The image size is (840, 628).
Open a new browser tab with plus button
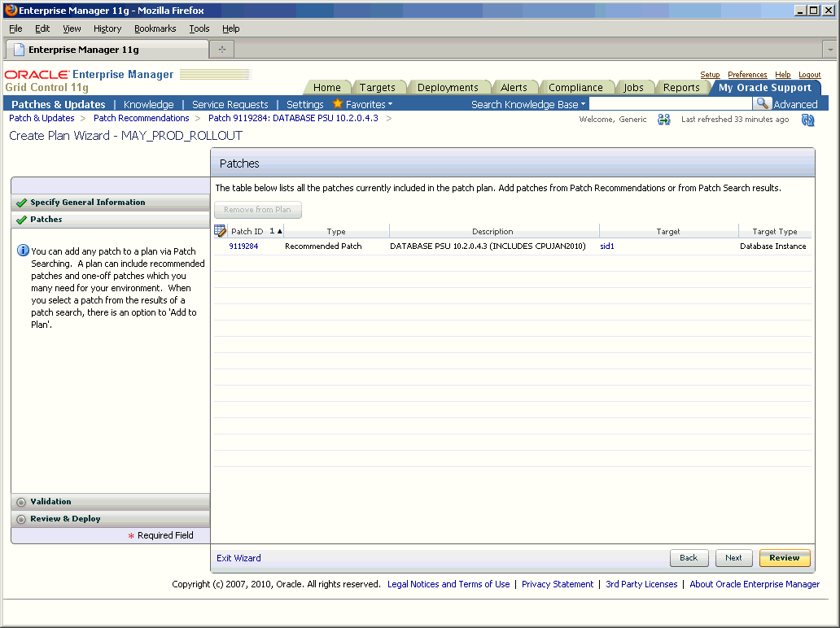tap(221, 50)
